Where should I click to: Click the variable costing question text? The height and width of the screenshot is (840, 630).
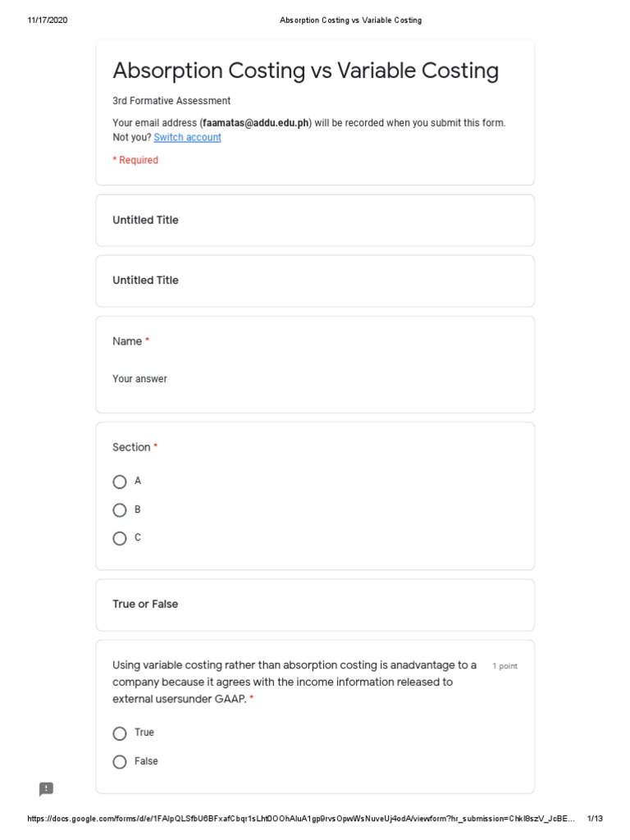point(294,682)
